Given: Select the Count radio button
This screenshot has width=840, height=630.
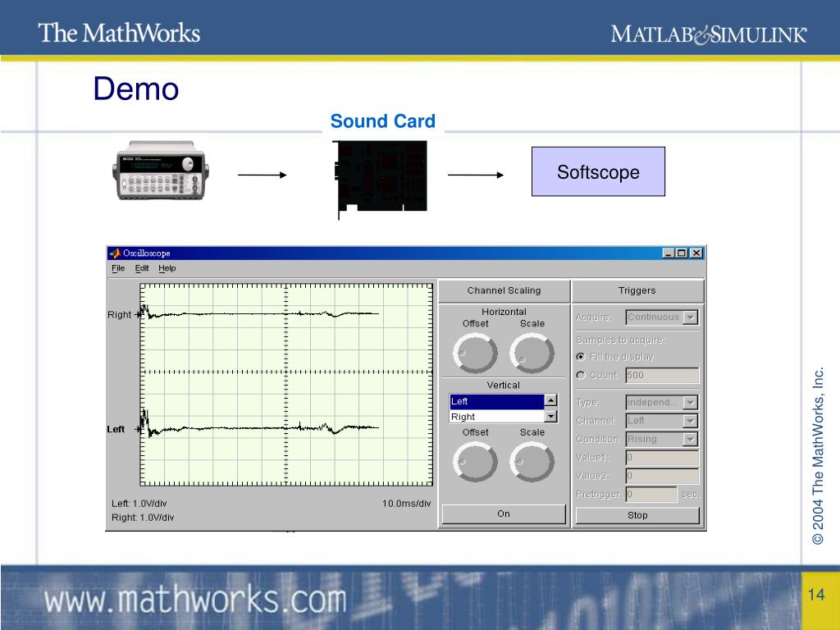Looking at the screenshot, I should [x=581, y=375].
